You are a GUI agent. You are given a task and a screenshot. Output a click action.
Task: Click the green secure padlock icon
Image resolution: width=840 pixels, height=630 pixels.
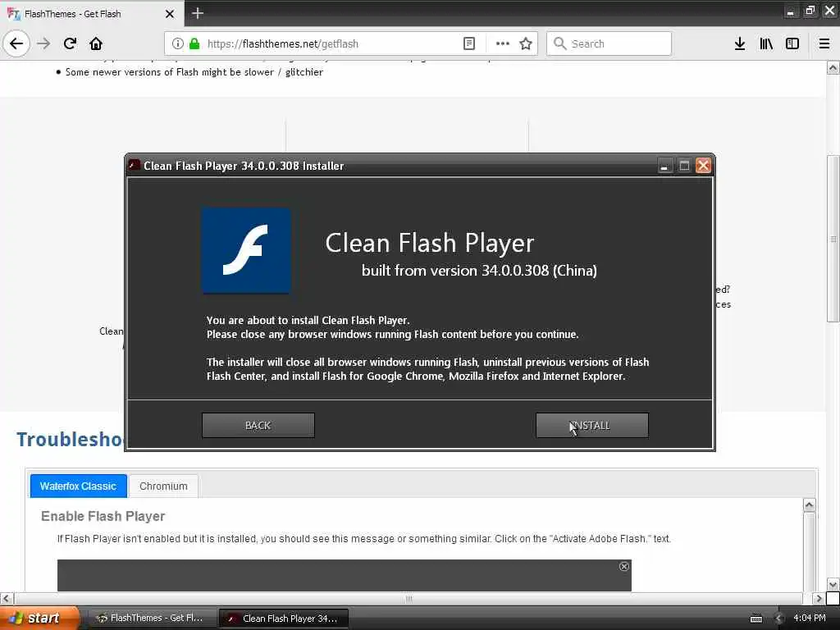point(194,43)
